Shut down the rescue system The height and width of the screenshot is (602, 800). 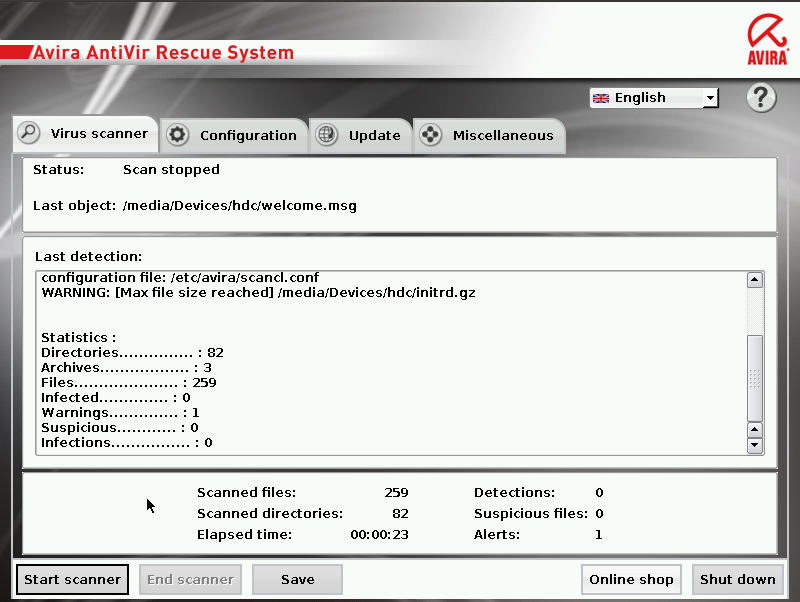737,580
